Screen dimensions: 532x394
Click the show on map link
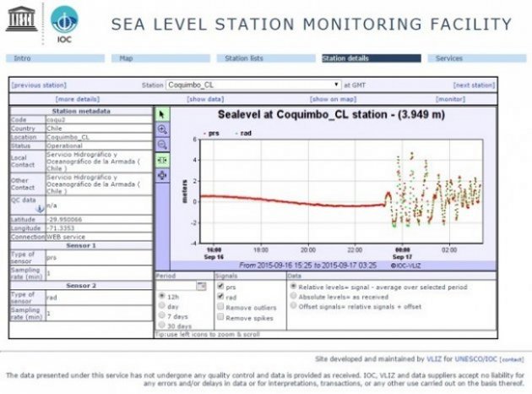click(324, 99)
